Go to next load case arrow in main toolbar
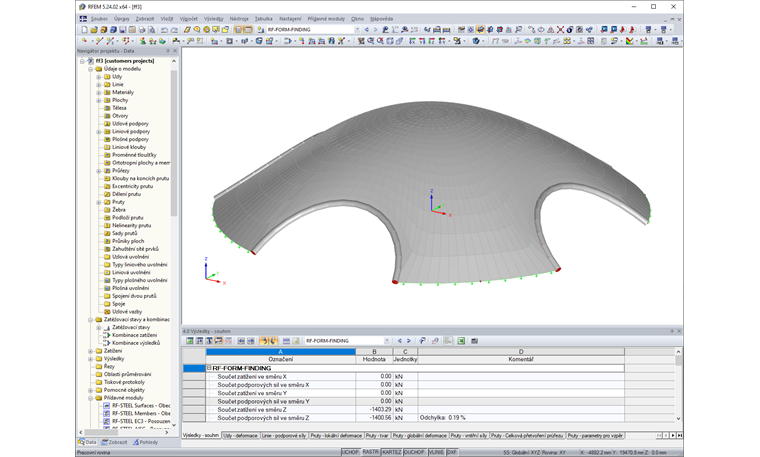The image size is (760, 457). [376, 30]
